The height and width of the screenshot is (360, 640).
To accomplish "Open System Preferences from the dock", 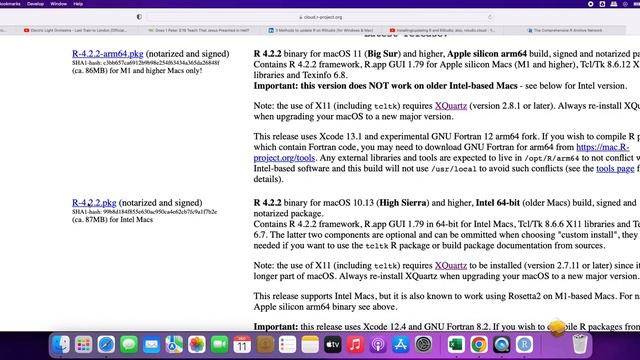I will tap(423, 344).
